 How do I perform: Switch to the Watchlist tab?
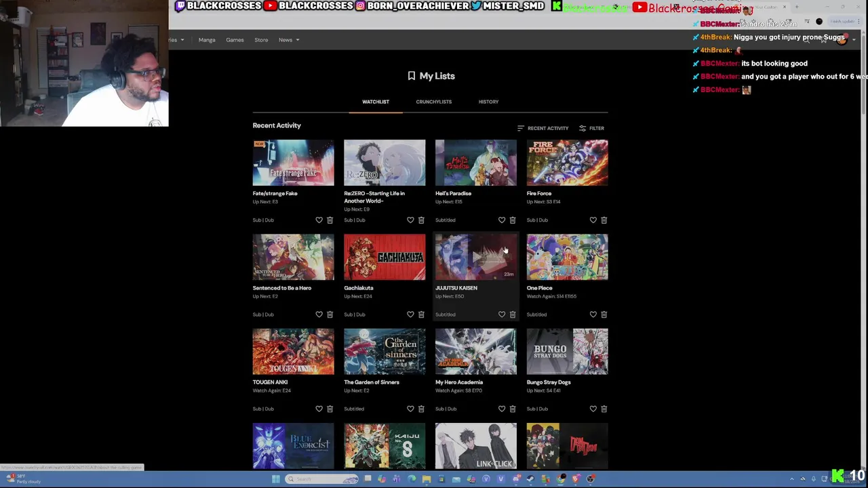click(376, 102)
